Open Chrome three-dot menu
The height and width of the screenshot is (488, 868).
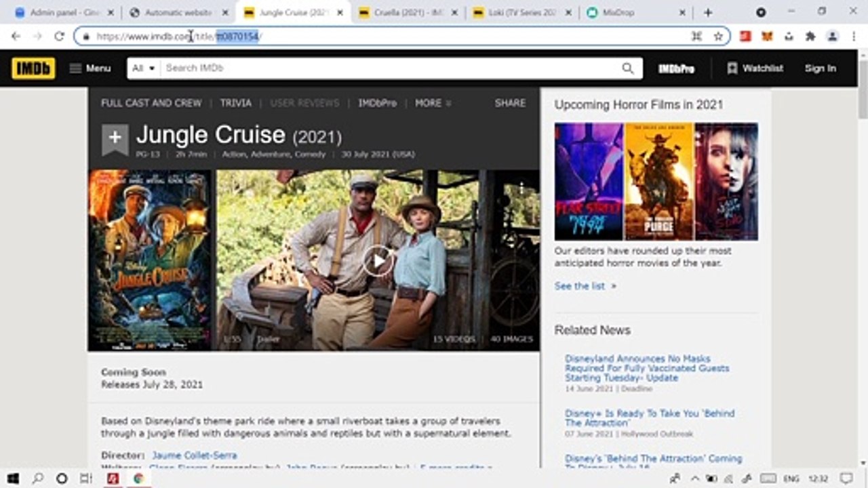(x=853, y=37)
